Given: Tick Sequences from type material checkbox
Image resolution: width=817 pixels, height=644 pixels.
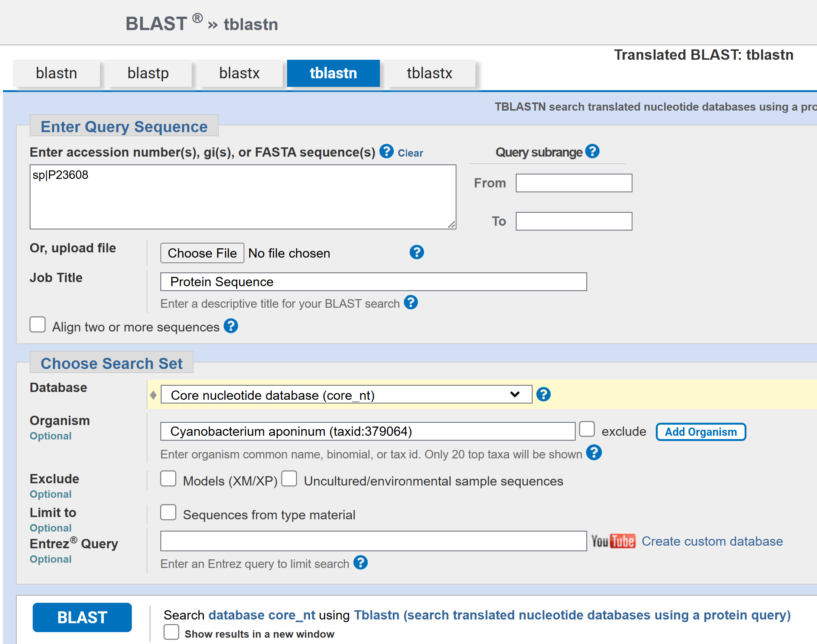Looking at the screenshot, I should click(x=168, y=512).
